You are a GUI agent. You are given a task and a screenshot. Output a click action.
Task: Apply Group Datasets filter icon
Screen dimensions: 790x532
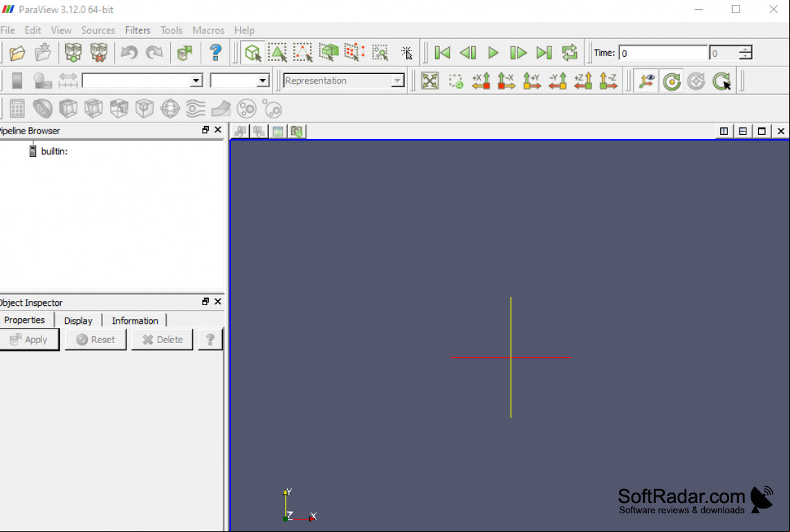click(247, 109)
